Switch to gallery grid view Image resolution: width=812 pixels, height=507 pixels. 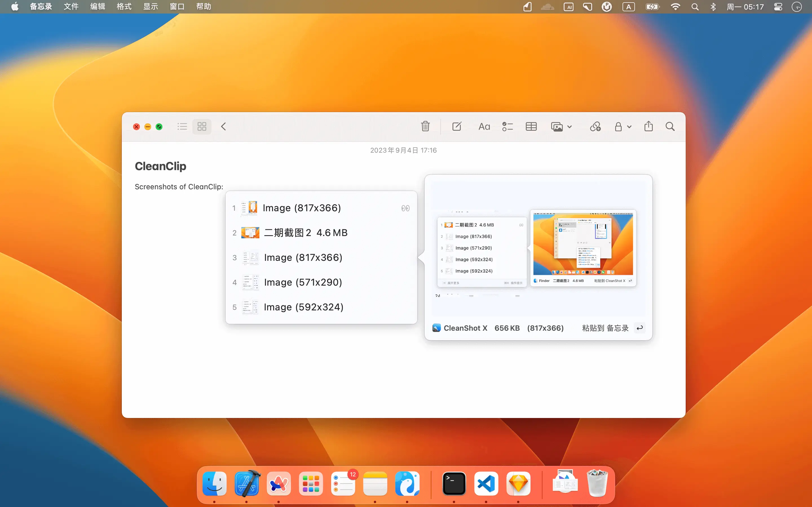(x=202, y=126)
